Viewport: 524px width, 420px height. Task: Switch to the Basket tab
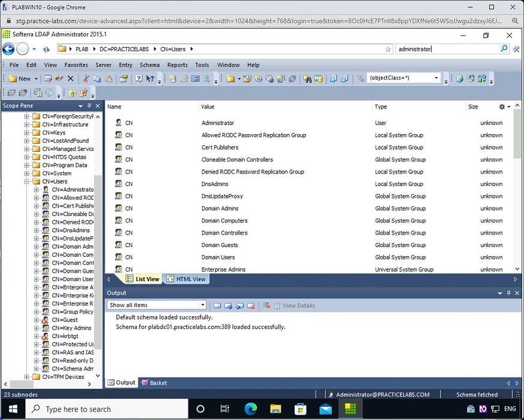pyautogui.click(x=154, y=383)
